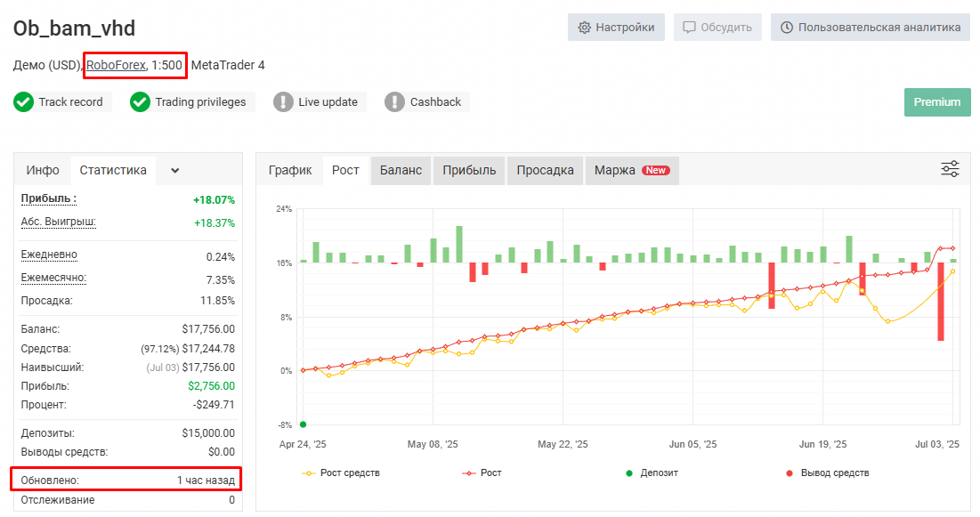Click the green Track record checkmark icon
Viewport: 980px width, 517px height.
click(24, 102)
